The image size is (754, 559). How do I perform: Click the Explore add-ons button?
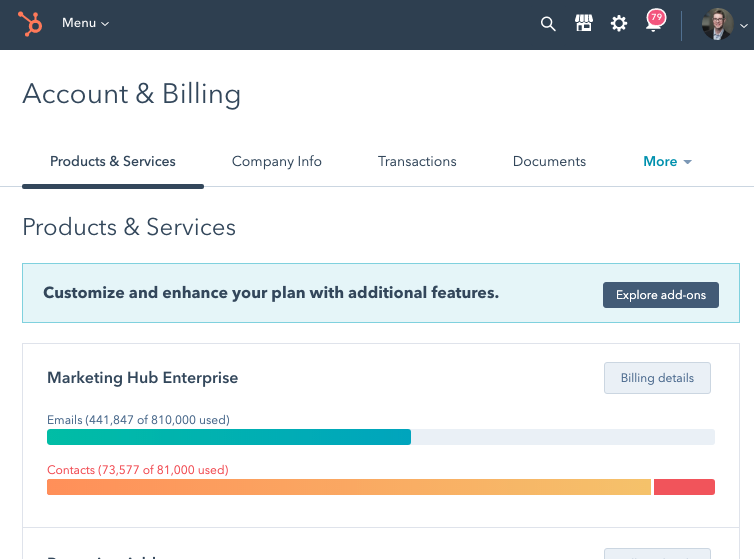[x=660, y=295]
